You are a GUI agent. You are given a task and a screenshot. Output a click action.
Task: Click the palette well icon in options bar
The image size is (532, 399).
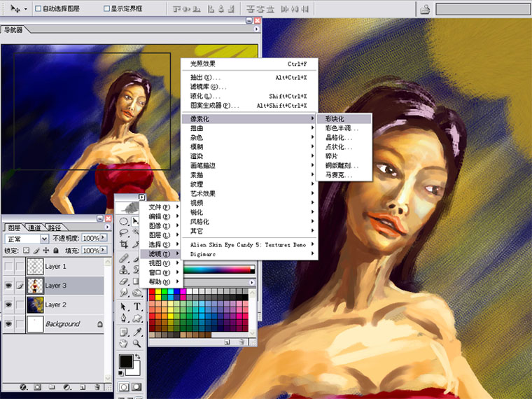click(x=425, y=9)
